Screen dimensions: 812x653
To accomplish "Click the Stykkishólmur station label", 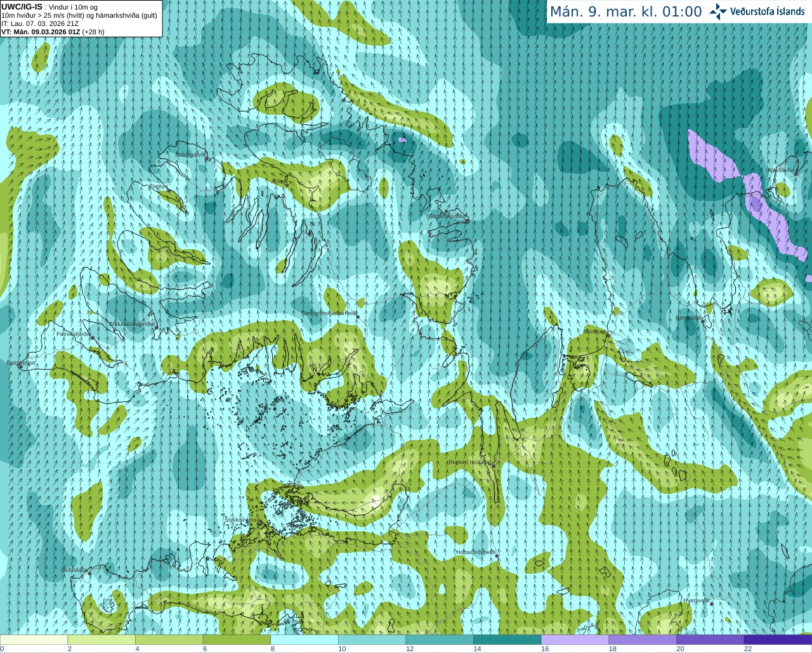I will point(242,520).
